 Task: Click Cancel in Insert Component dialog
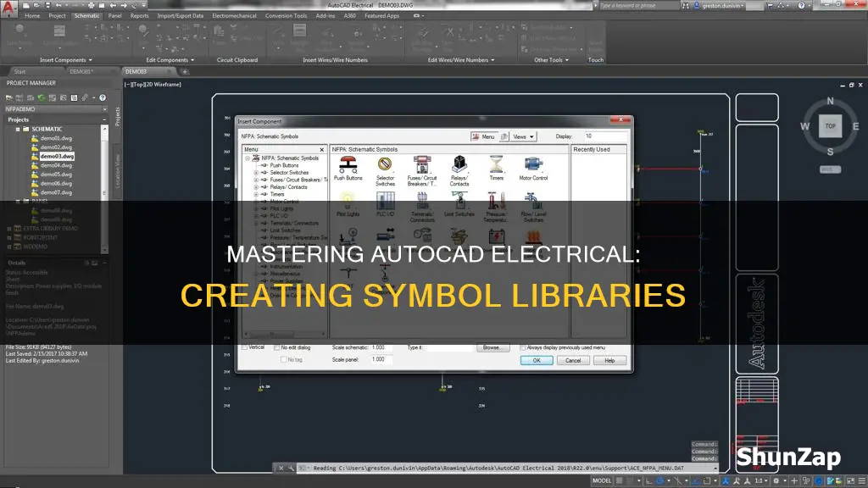[573, 361]
